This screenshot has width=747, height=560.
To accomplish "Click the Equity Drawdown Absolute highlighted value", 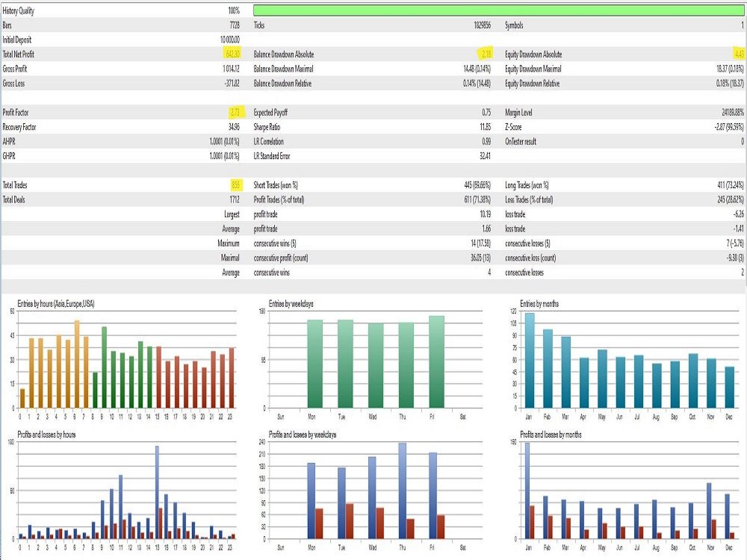I will click(739, 54).
